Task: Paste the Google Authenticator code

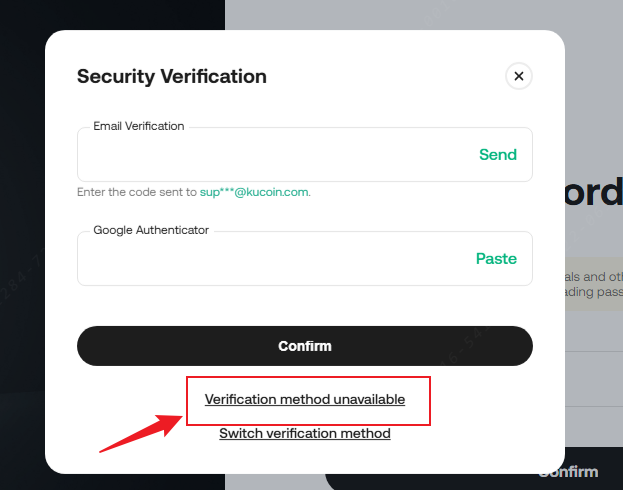Action: click(496, 259)
